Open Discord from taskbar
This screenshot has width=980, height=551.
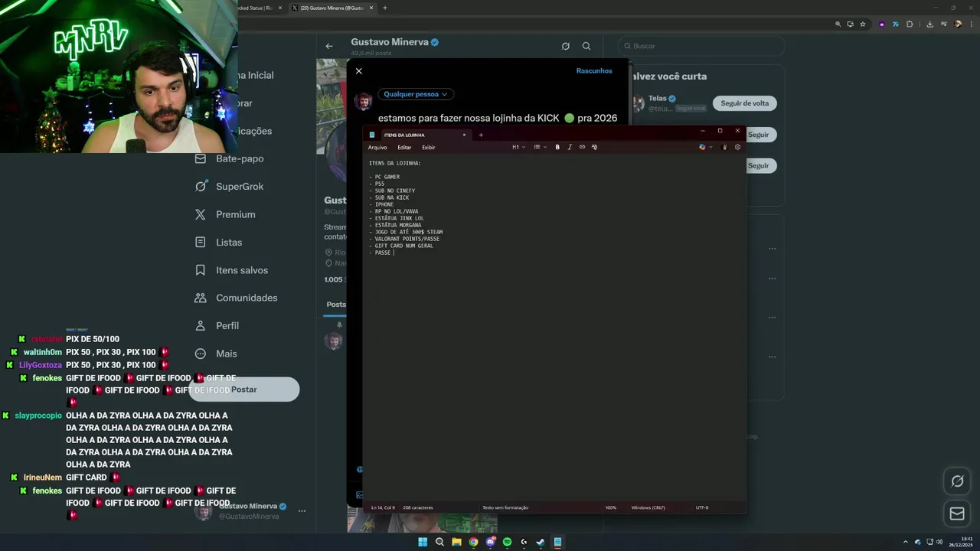(x=490, y=542)
